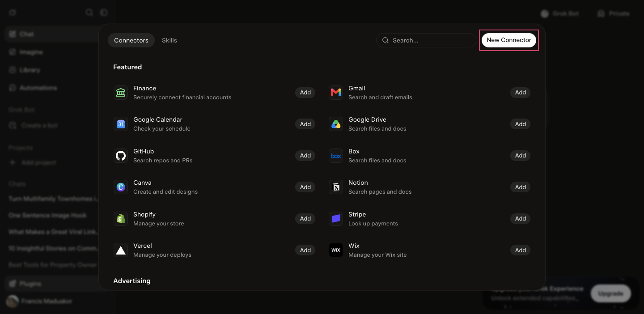Click the 'Securely connect financial accounts' text

pos(182,98)
